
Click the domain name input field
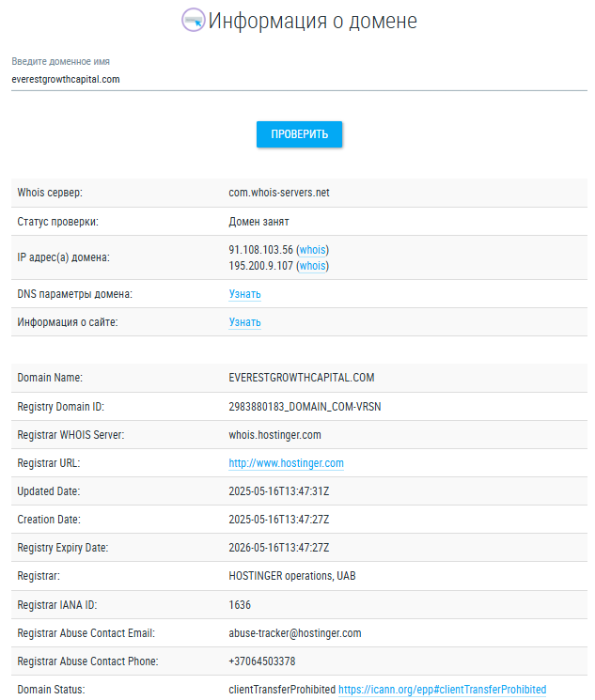[x=299, y=80]
